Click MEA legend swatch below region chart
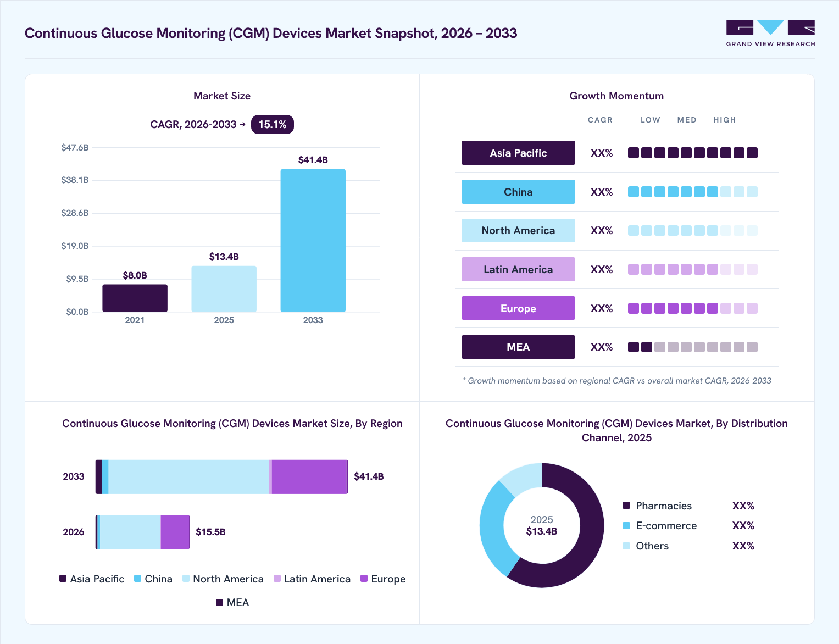The image size is (839, 644). [220, 602]
